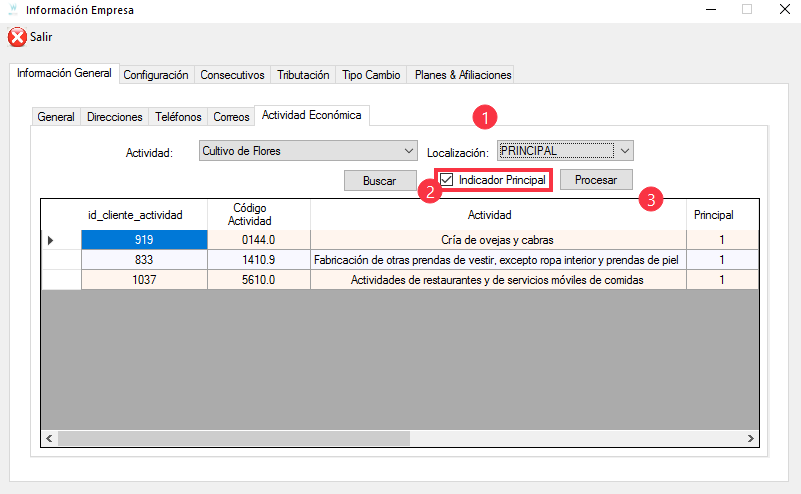
Task: Open the Teléfonos sub-tab
Action: (x=179, y=117)
